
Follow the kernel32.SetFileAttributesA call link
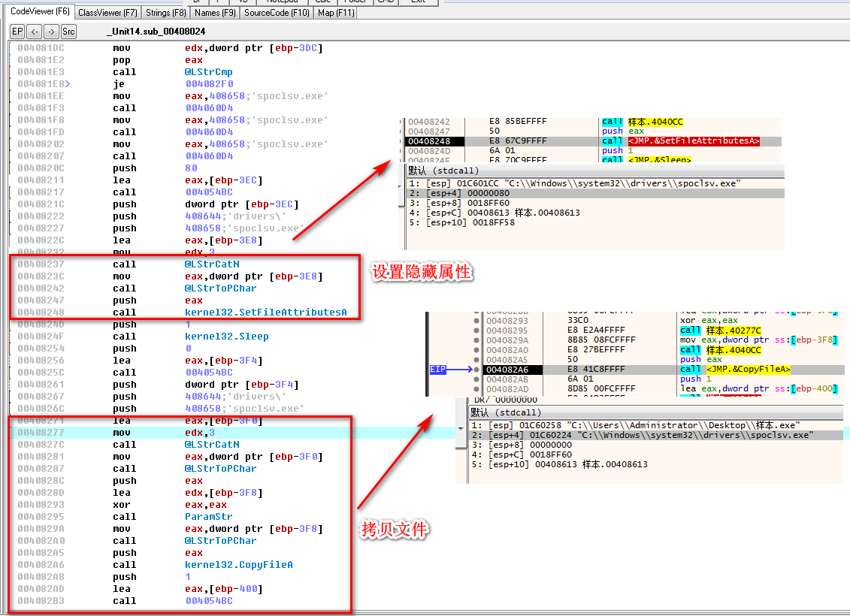(265, 313)
